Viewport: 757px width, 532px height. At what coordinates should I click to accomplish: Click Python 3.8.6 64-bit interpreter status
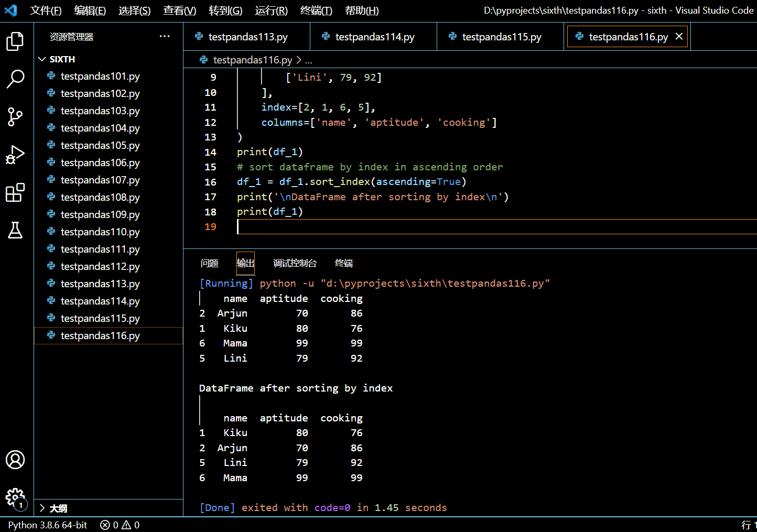tap(48, 525)
